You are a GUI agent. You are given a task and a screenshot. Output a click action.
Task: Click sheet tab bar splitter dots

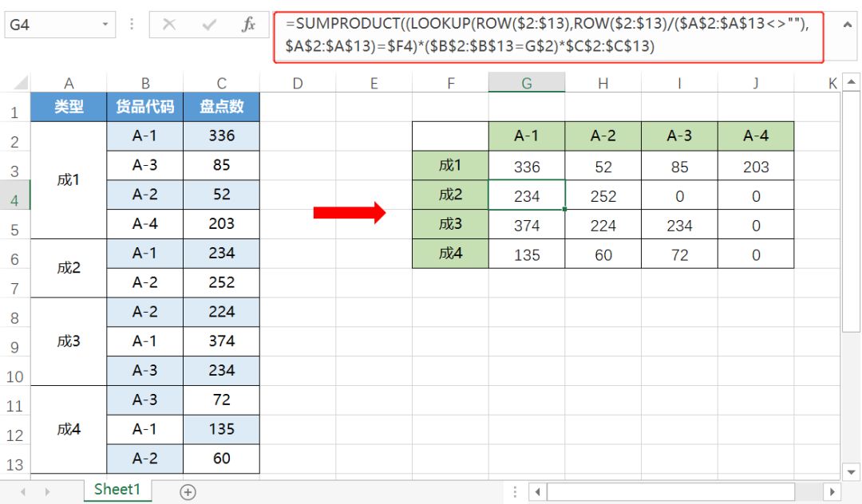pyautogui.click(x=515, y=492)
